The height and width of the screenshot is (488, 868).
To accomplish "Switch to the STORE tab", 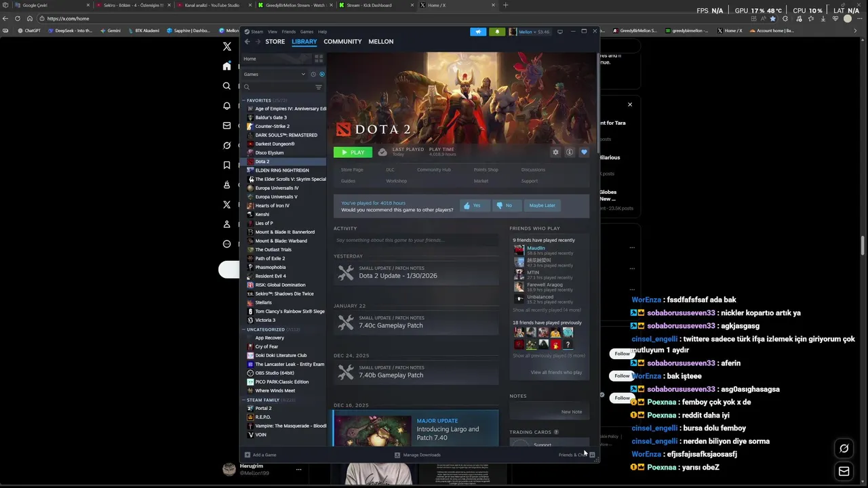I will pyautogui.click(x=275, y=41).
